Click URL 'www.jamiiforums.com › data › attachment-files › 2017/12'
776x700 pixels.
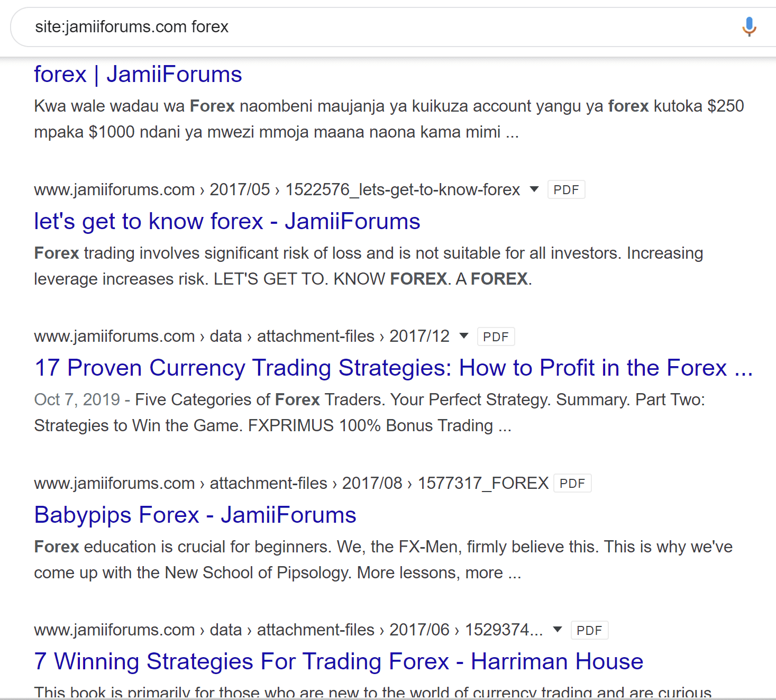tap(242, 336)
